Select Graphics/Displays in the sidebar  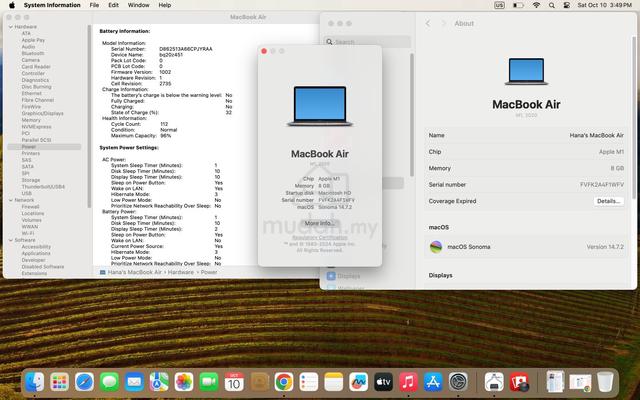click(x=42, y=113)
